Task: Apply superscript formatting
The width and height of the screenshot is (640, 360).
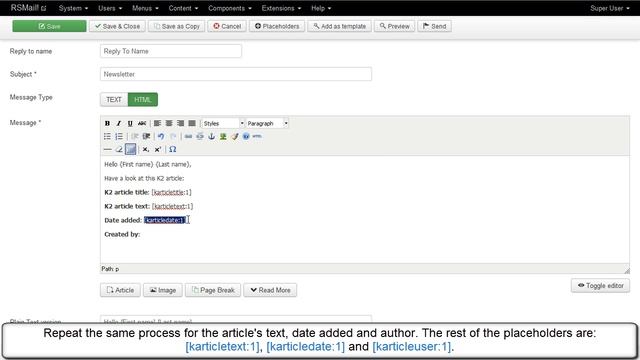Action: coord(158,149)
